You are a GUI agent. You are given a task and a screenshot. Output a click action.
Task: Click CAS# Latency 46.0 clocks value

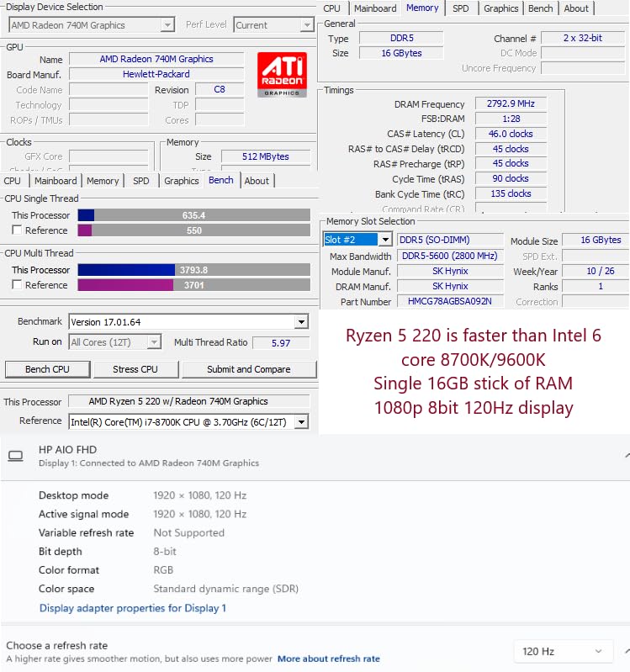click(511, 134)
